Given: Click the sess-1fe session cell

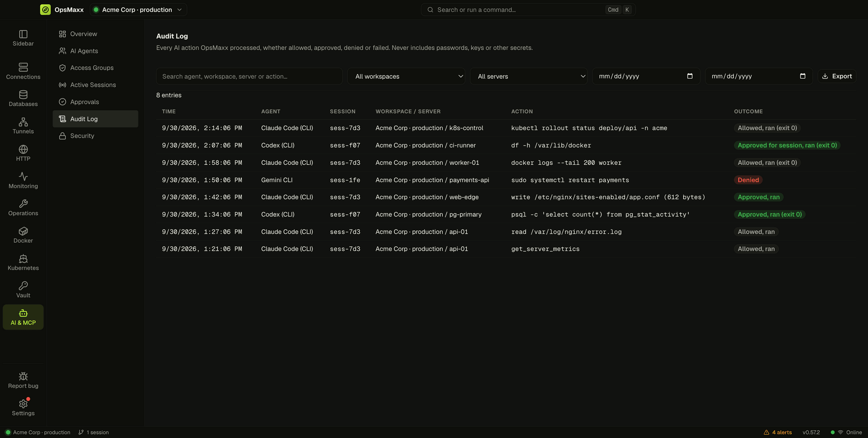Looking at the screenshot, I should point(345,180).
